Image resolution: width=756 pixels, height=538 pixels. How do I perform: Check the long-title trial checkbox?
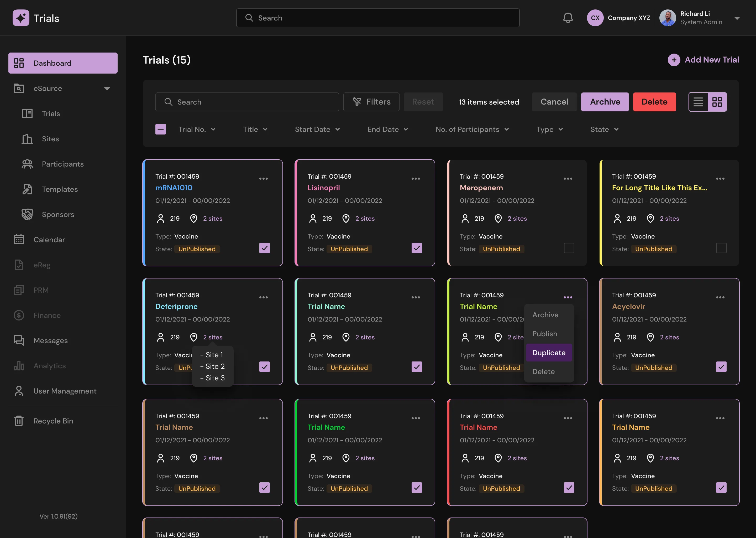[721, 248]
